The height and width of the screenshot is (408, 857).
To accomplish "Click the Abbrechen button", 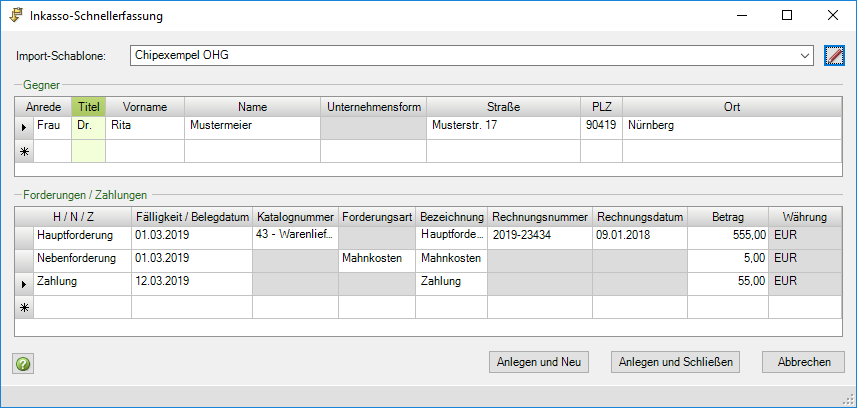I will pos(803,361).
